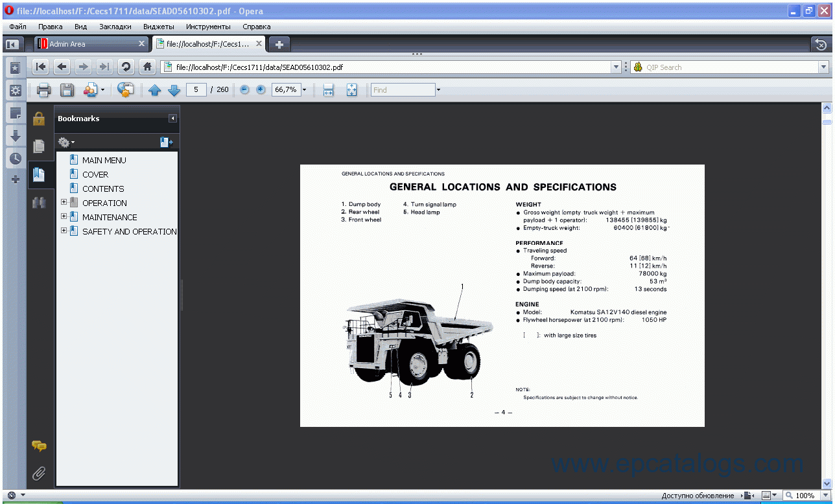Open Opera notes panel
Screen dimensions: 835x504
tap(16, 113)
